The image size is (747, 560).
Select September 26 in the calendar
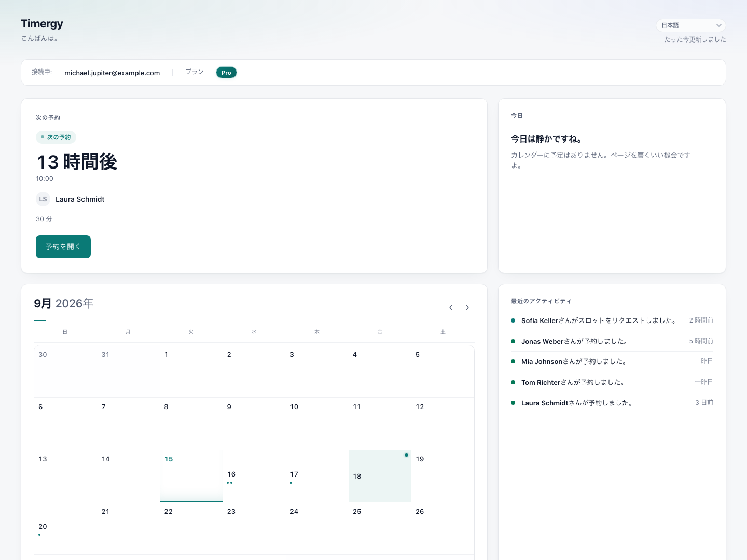pos(442,528)
